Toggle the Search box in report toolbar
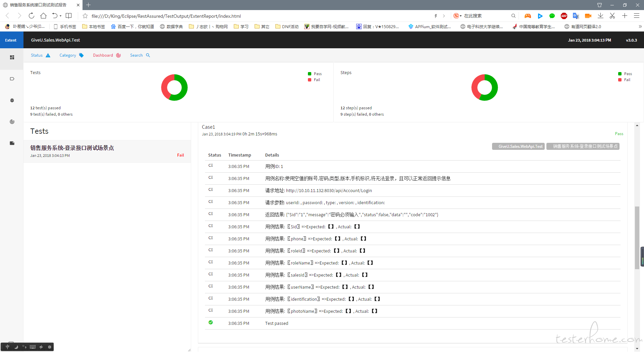Image resolution: width=644 pixels, height=352 pixels. [140, 55]
